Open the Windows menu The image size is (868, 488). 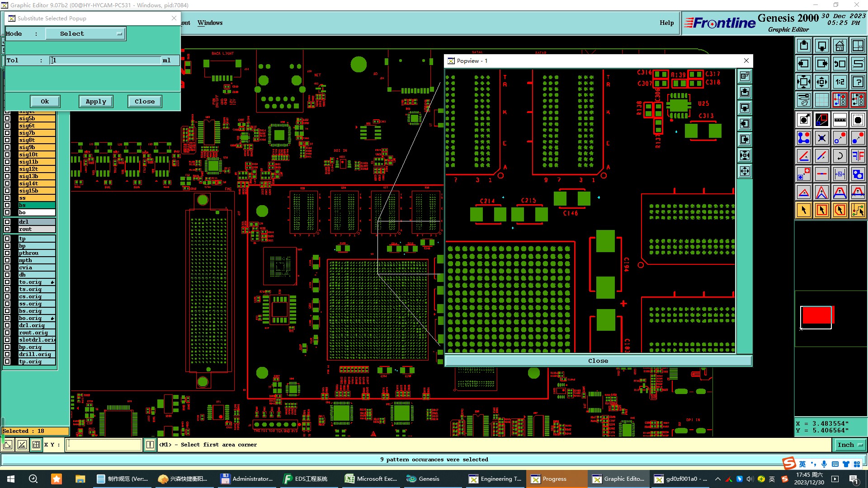tap(210, 23)
